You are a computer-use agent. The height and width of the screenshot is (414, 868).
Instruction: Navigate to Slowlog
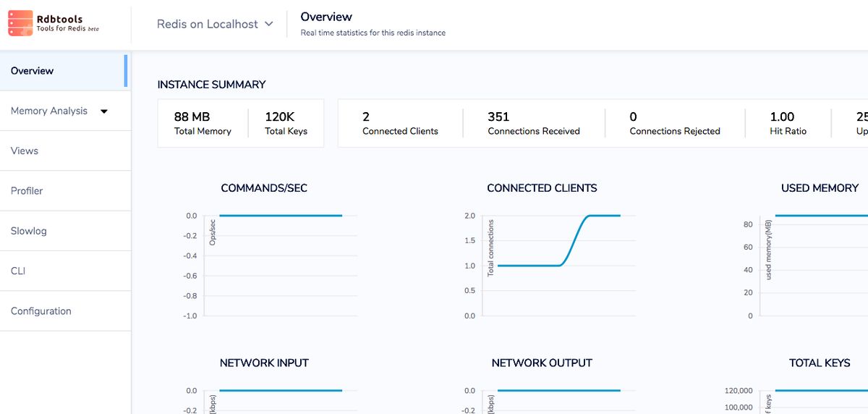pyautogui.click(x=29, y=231)
